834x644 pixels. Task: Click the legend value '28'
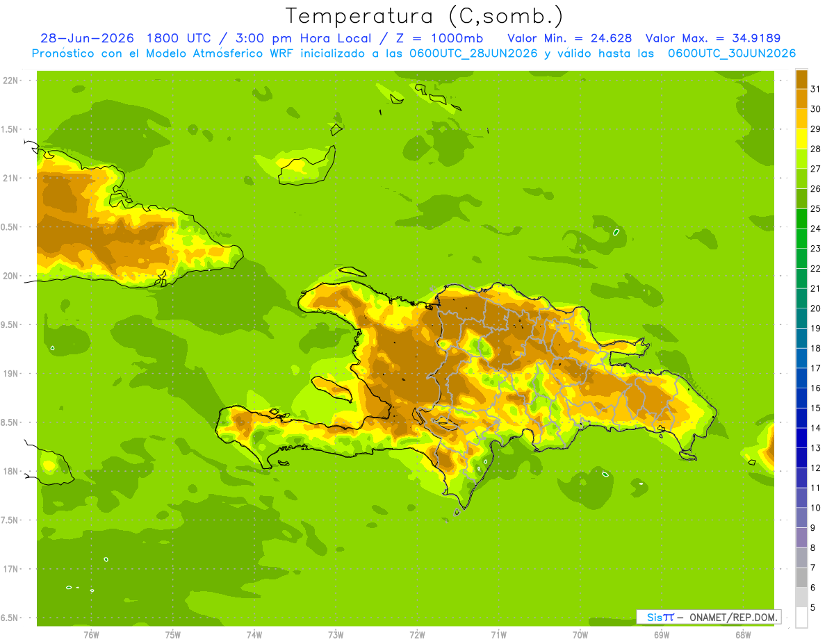pos(816,149)
